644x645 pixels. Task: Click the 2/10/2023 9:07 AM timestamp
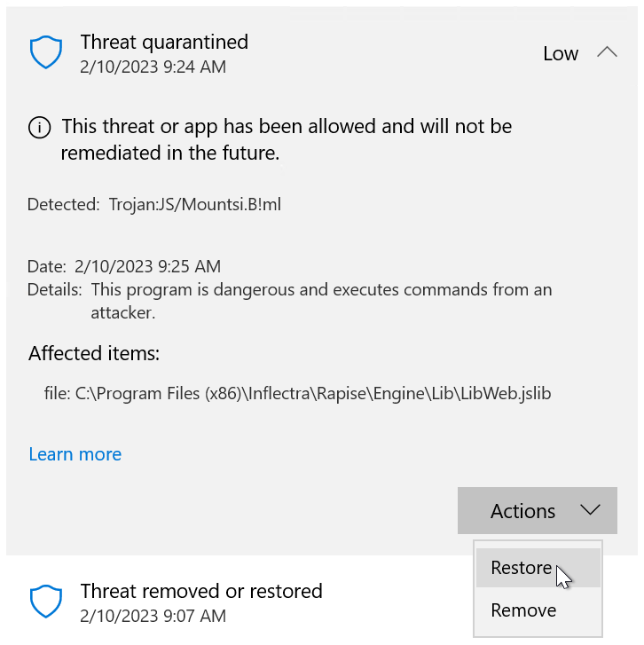click(x=153, y=616)
